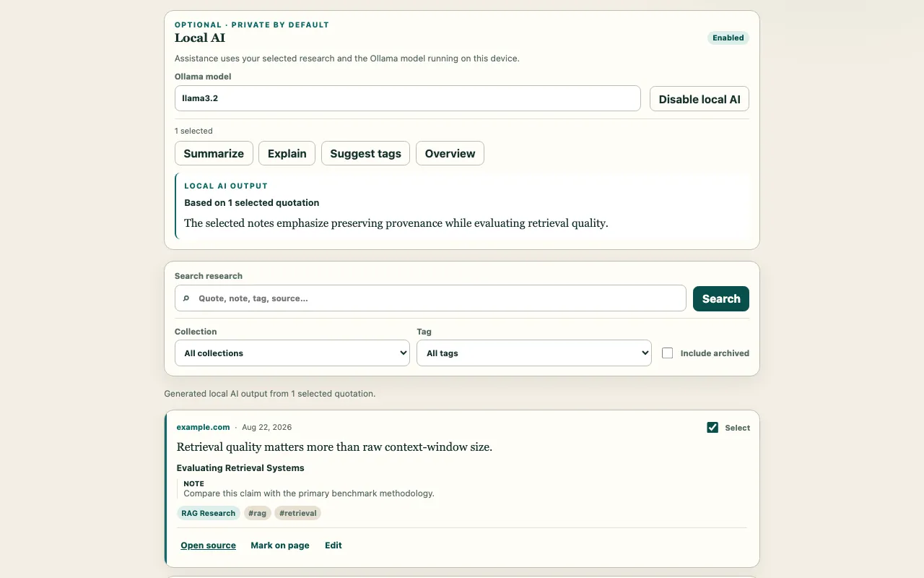Click 'Based on 1 selected quotation' text

click(252, 203)
